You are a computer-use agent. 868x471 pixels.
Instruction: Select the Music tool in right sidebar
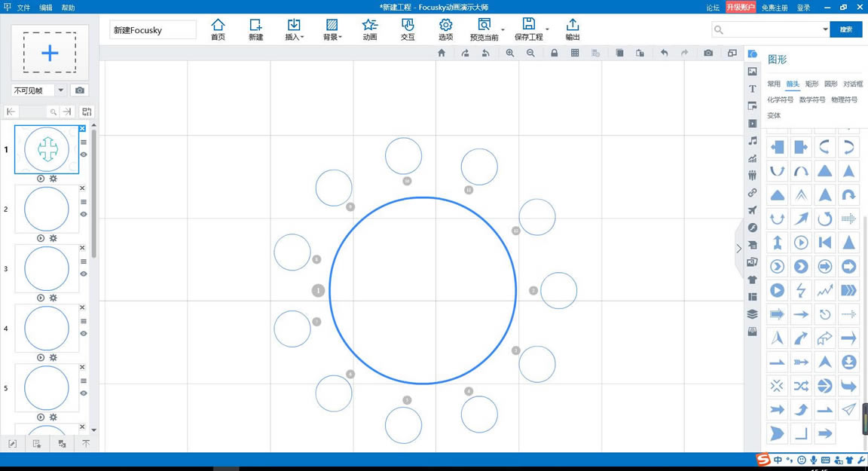pos(752,141)
